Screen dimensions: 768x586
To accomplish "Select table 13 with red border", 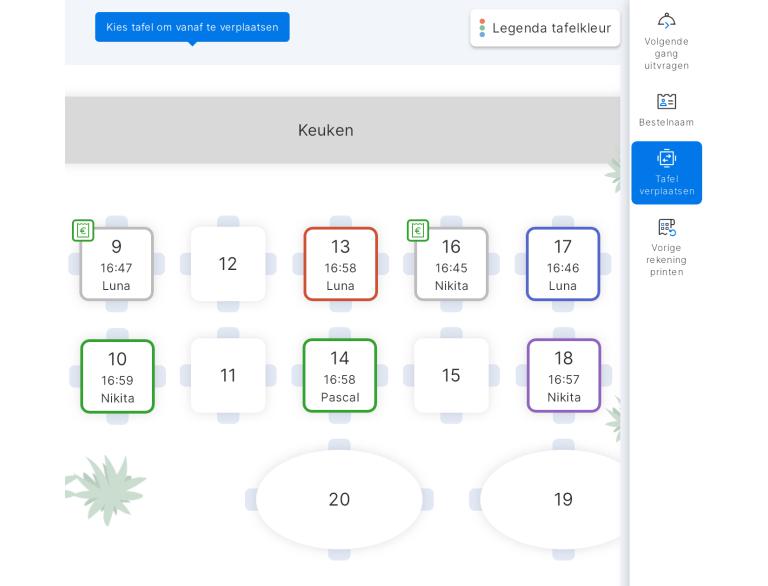I will click(340, 264).
